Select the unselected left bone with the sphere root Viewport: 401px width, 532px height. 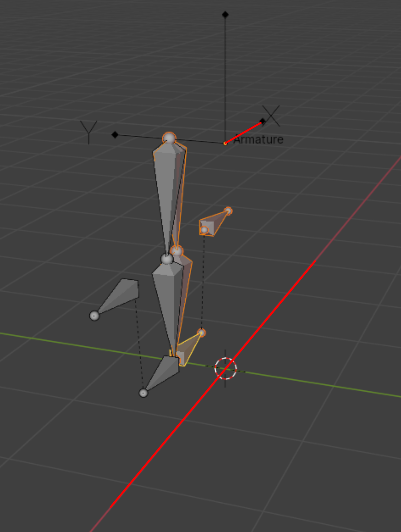118,297
